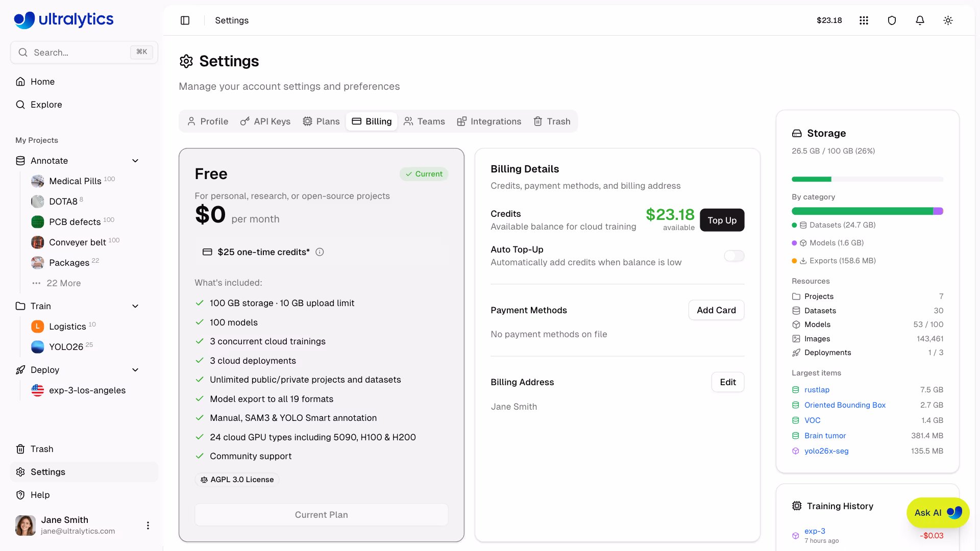
Task: Toggle the sidebar panel icon
Action: 185,20
